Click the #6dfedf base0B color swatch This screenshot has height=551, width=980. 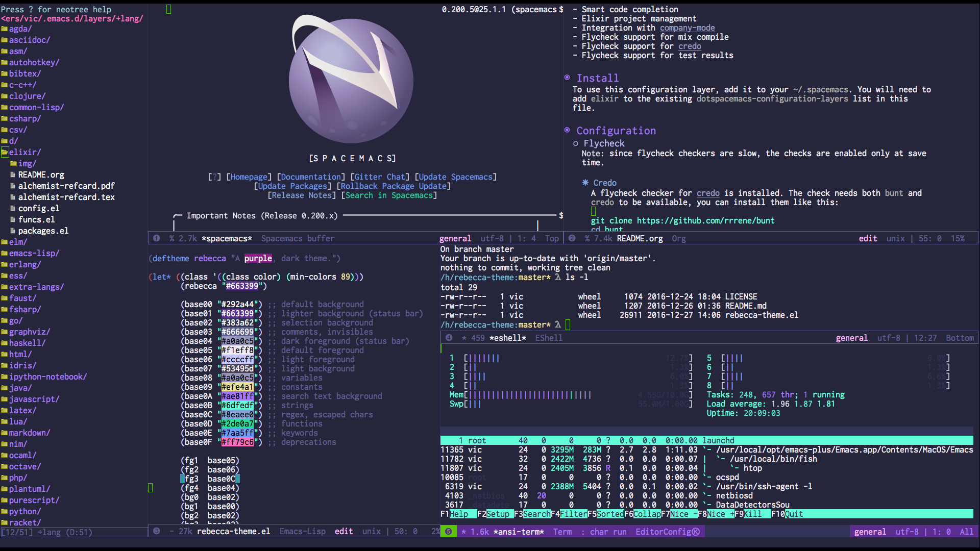coord(237,406)
